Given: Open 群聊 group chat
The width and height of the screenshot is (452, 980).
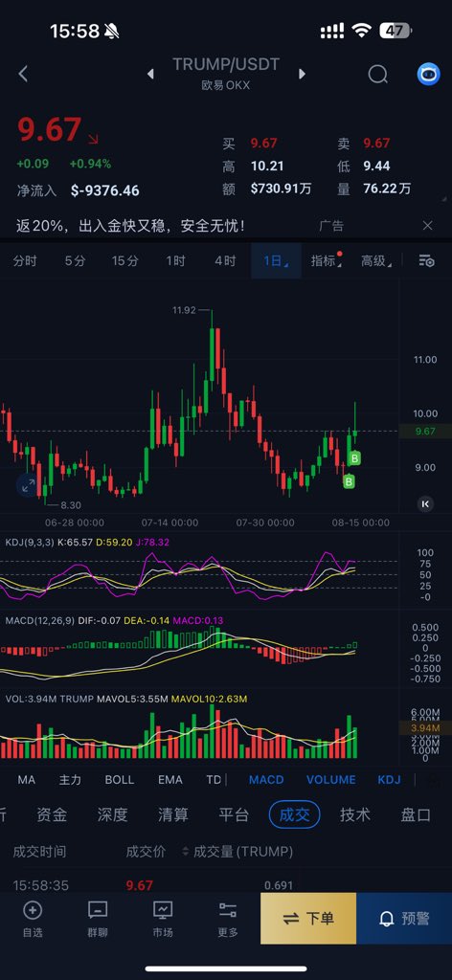Looking at the screenshot, I should (x=98, y=919).
